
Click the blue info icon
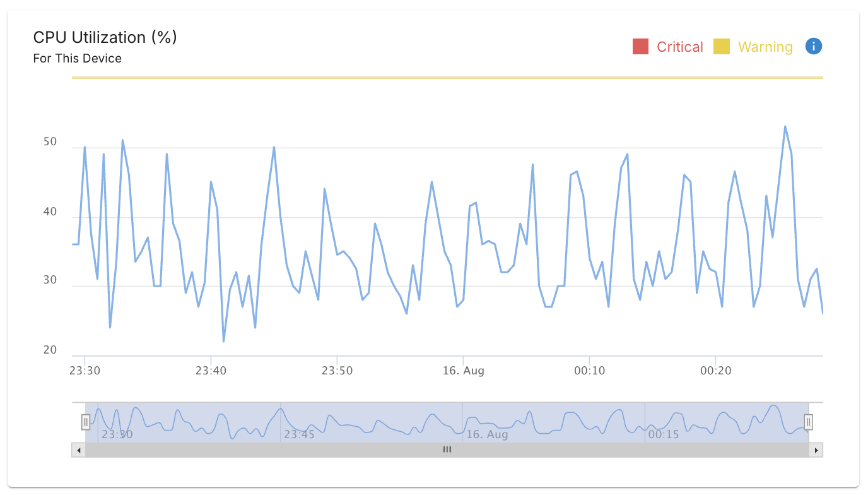coord(814,46)
